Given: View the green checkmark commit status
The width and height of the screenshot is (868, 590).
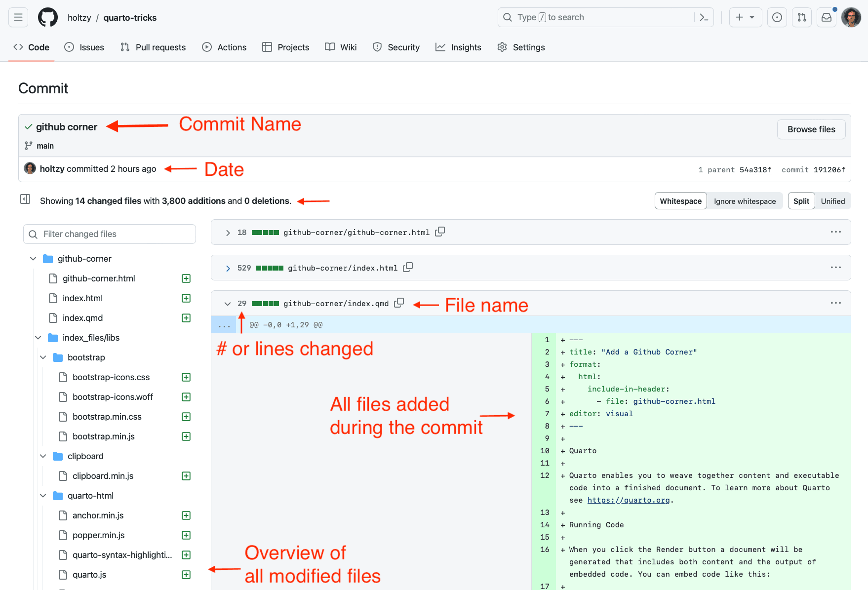Looking at the screenshot, I should pyautogui.click(x=29, y=127).
